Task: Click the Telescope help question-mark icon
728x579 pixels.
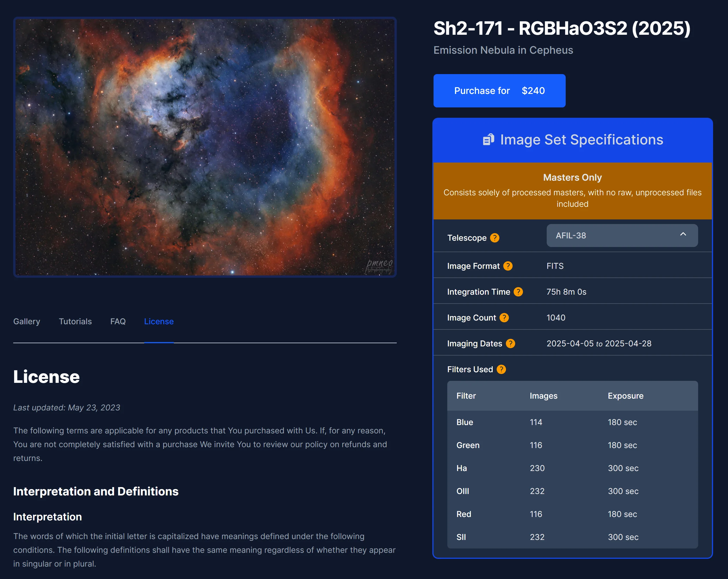Action: [x=495, y=238]
